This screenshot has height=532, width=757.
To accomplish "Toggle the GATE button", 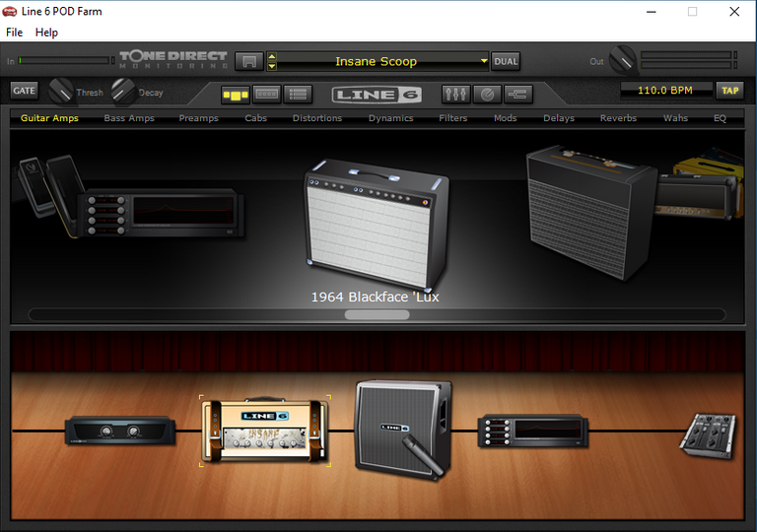I will click(x=24, y=91).
